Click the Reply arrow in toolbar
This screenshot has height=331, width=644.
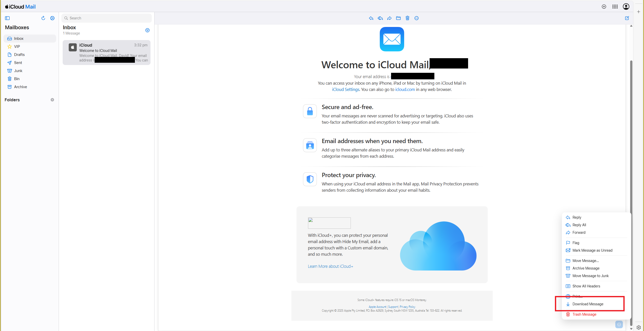point(371,18)
